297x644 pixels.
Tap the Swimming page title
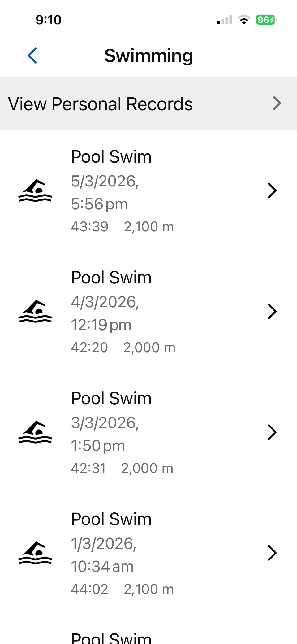pyautogui.click(x=148, y=56)
